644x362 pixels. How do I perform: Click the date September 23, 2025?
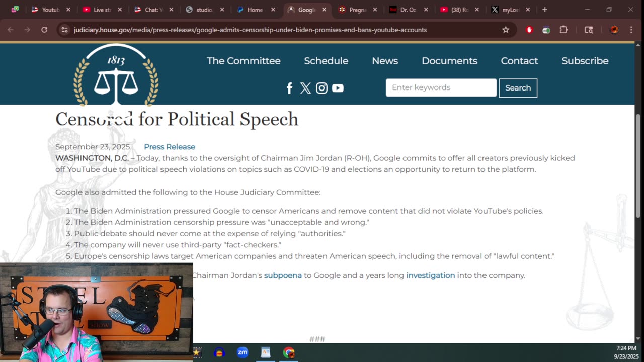pos(93,147)
